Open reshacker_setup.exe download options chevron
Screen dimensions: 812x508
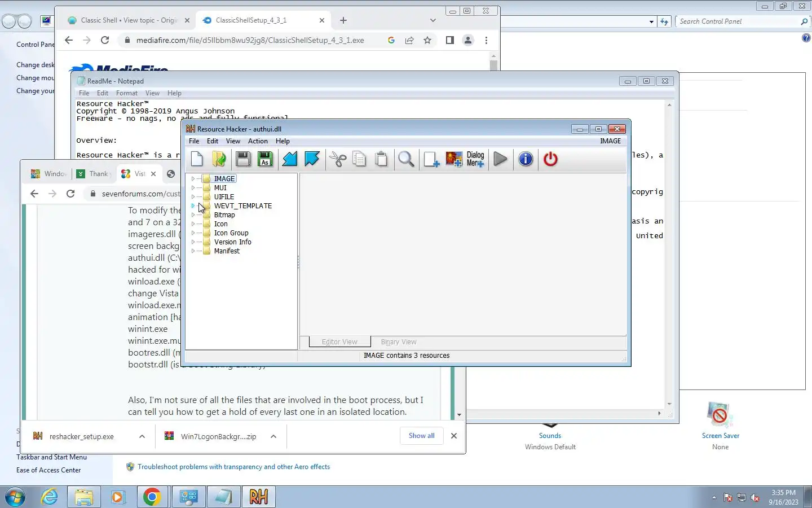(142, 436)
